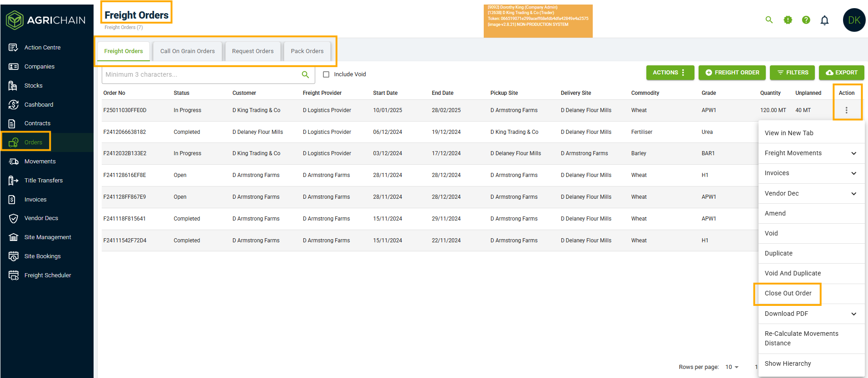Screen dimensions: 868x378
Task: Open Movements truck icon in sidebar
Action: [14, 161]
